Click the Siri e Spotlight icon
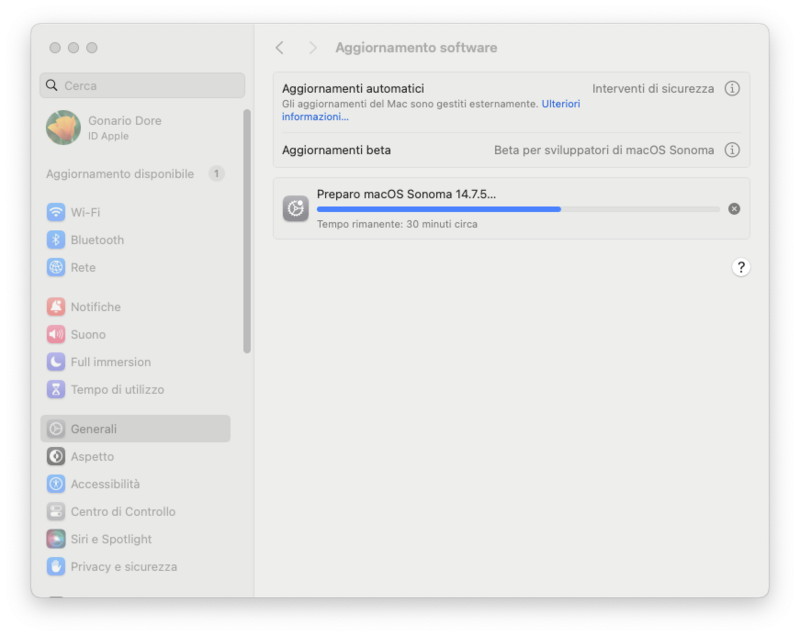This screenshot has width=800, height=636. pyautogui.click(x=56, y=539)
